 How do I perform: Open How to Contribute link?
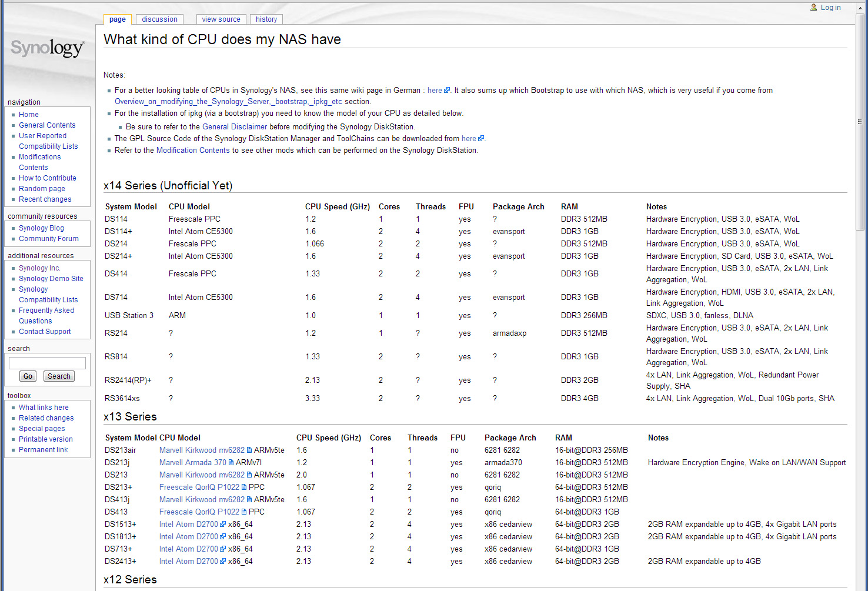click(x=48, y=178)
